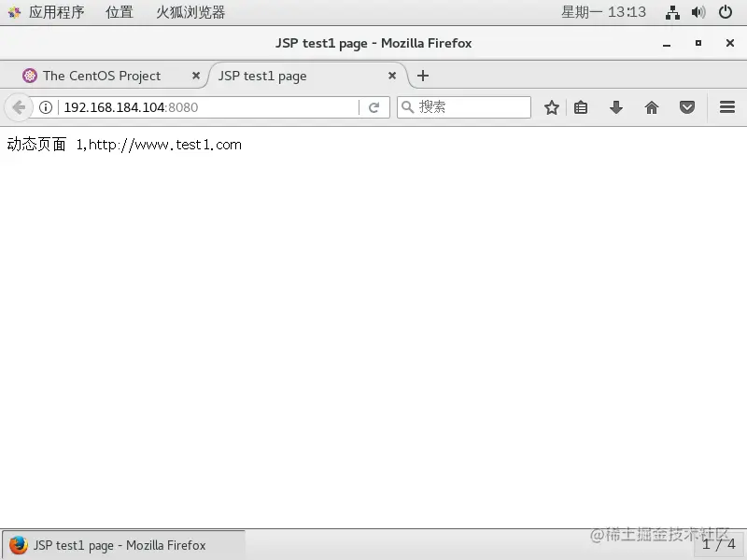
Task: Show site information icon in address bar
Action: [x=46, y=107]
